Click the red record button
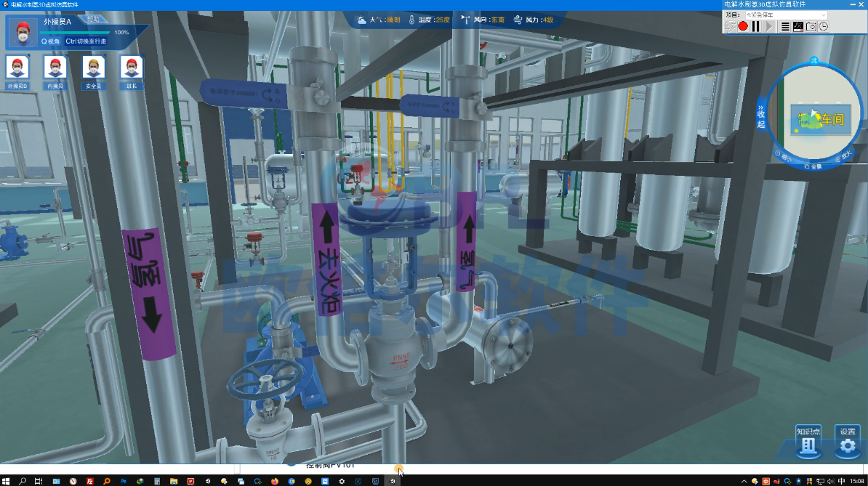Image resolution: width=868 pixels, height=486 pixels. pyautogui.click(x=743, y=26)
